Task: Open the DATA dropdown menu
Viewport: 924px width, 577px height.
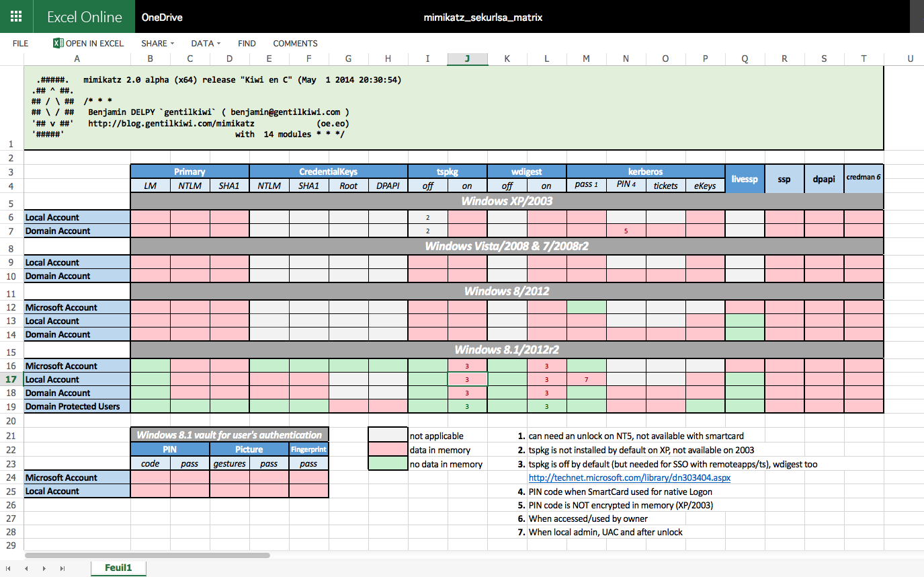Action: [206, 43]
